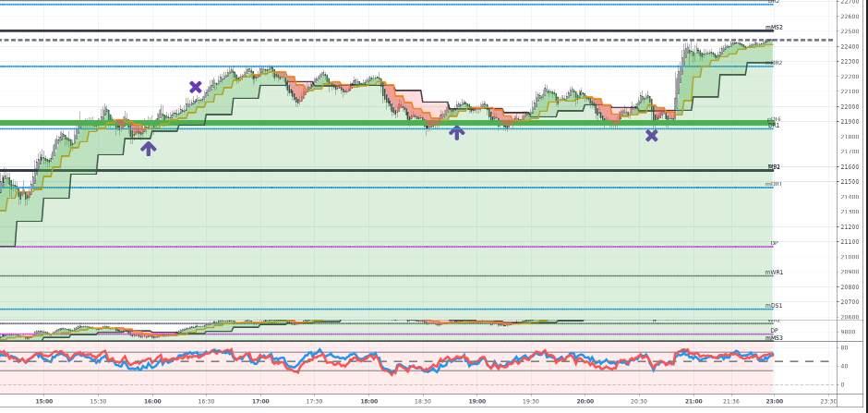Click the 21:00 label on time axis
The height and width of the screenshot is (413, 868).
(x=693, y=402)
